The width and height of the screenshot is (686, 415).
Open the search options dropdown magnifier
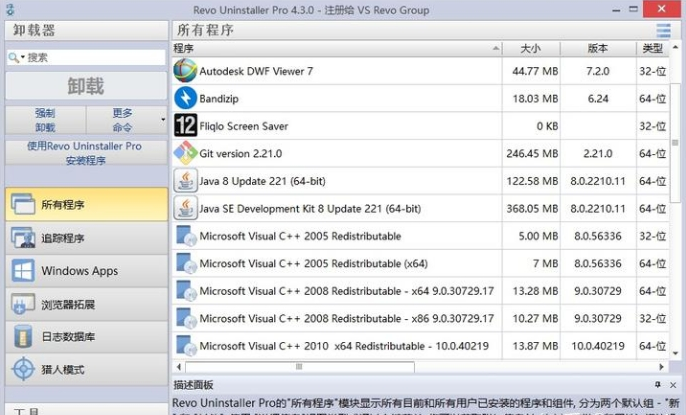tap(17, 58)
